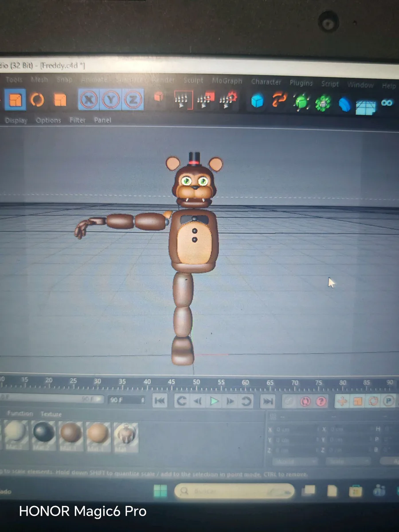399x532 pixels.
Task: Open the Mesh menu
Action: [x=39, y=80]
